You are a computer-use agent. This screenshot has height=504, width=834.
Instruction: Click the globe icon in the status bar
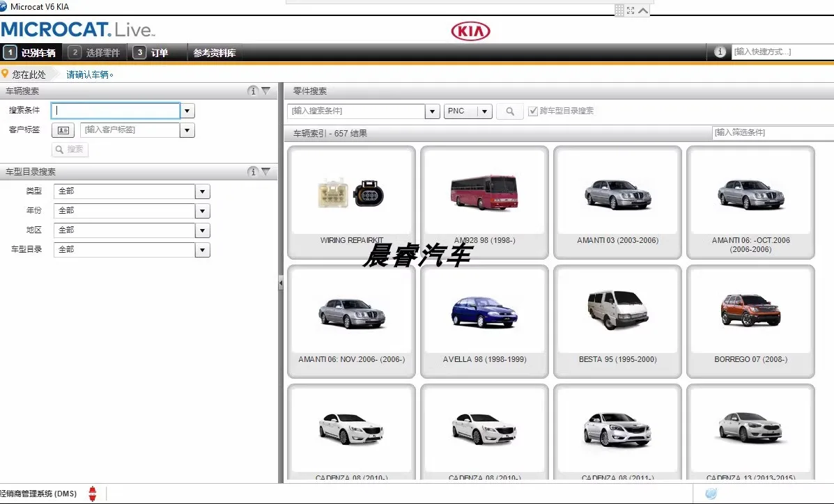[x=711, y=494]
